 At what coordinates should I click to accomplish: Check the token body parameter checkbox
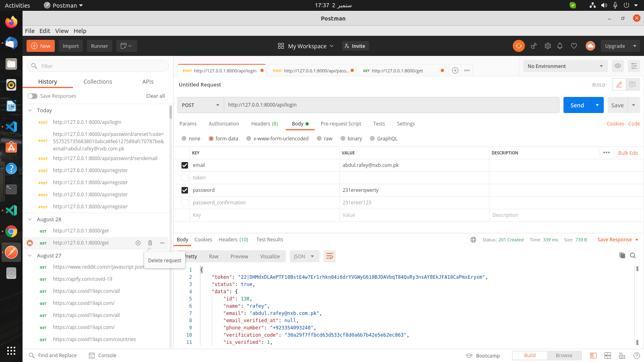184,177
